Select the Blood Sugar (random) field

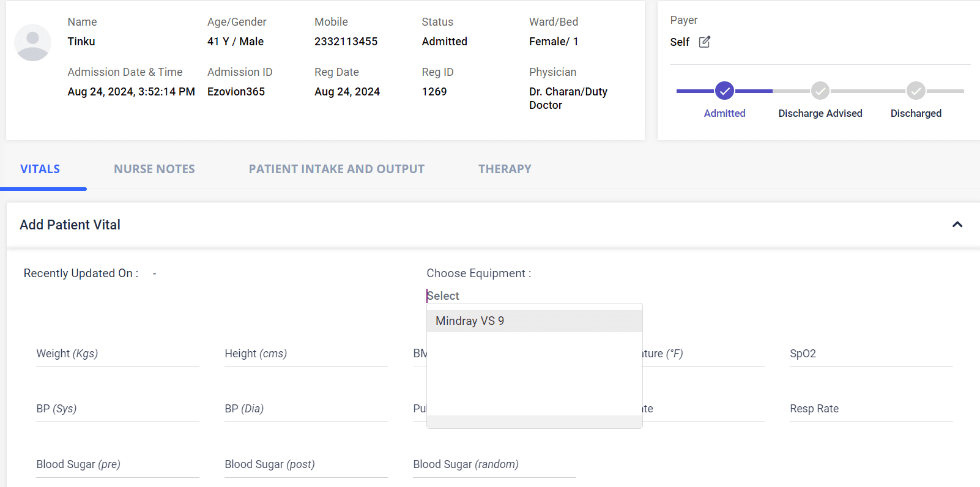[494, 465]
